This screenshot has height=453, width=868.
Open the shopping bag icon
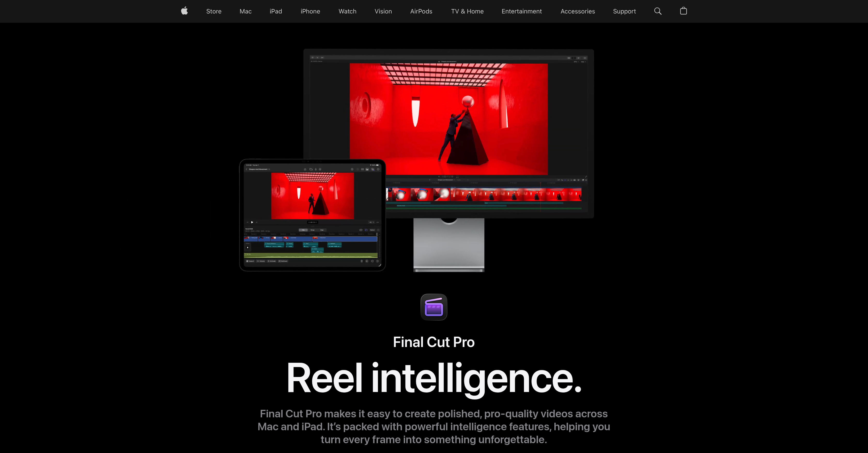683,11
